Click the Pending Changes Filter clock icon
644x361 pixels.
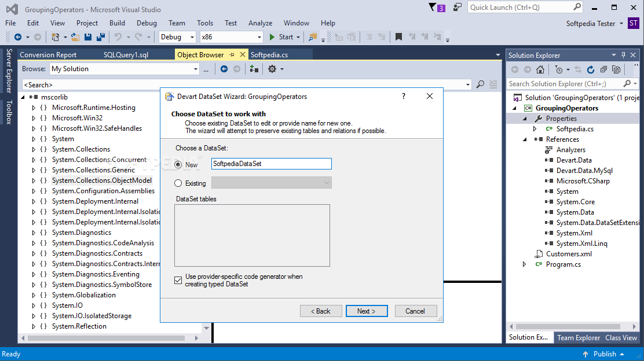(558, 70)
